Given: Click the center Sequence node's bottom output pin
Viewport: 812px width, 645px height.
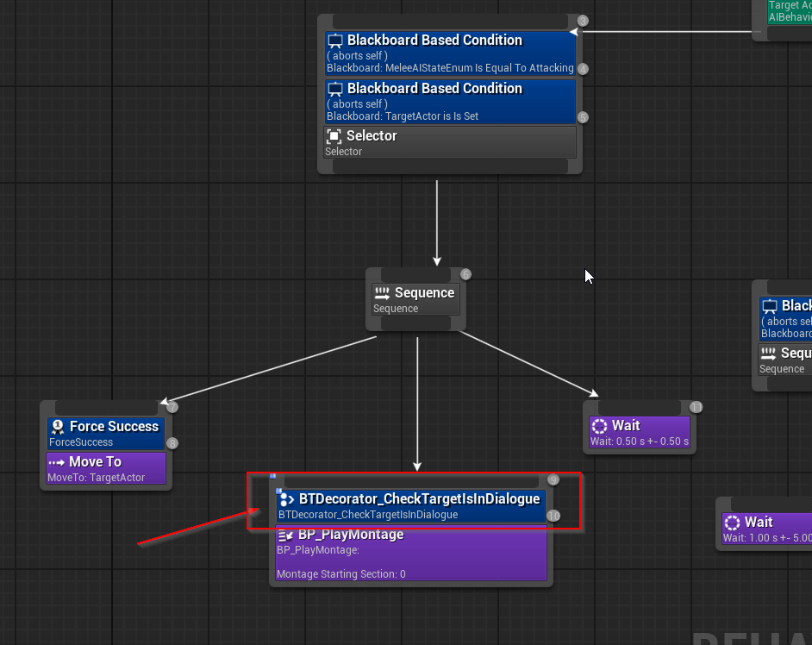Looking at the screenshot, I should click(415, 323).
